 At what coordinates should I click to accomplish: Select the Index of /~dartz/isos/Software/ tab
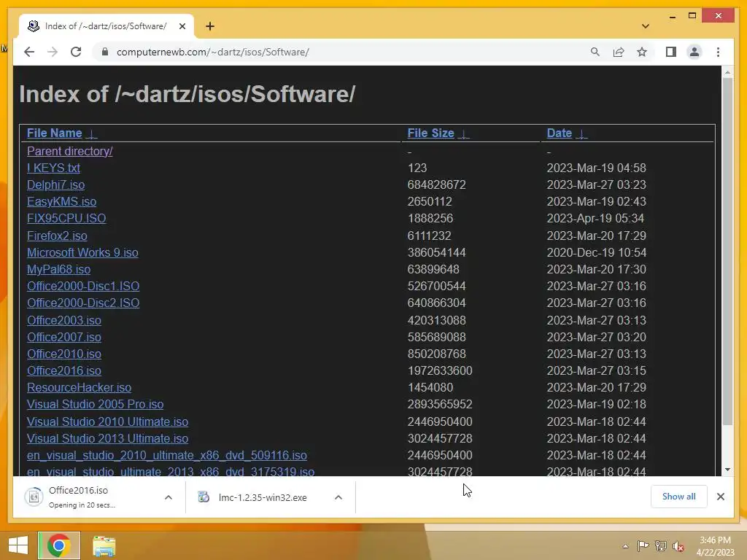[106, 26]
